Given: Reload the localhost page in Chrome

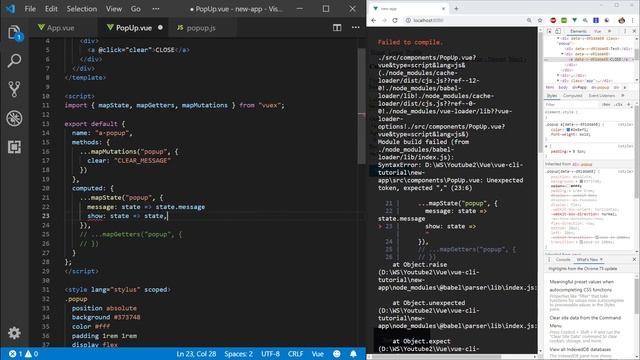Looking at the screenshot, I should [x=395, y=20].
